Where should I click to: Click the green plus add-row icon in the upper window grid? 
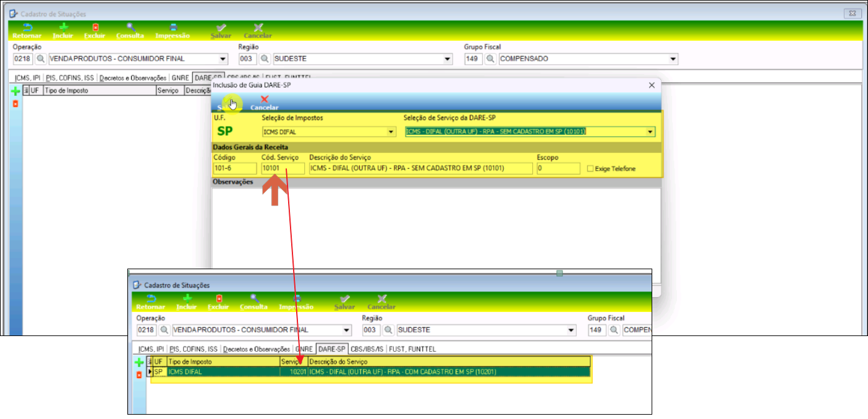tap(16, 91)
